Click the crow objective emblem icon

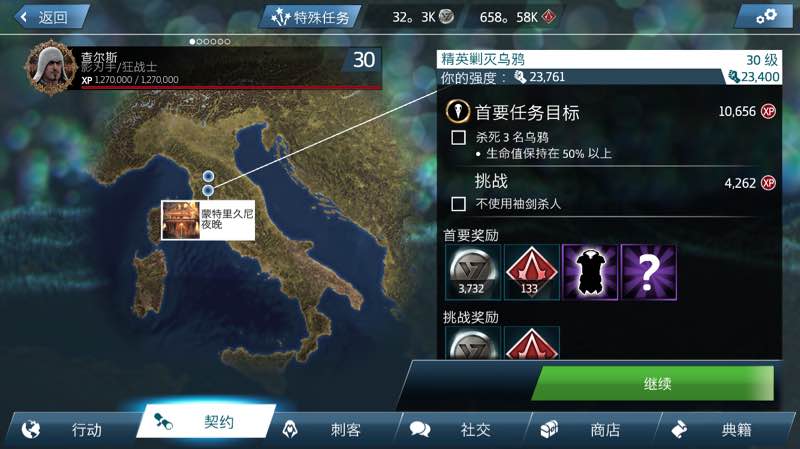click(458, 111)
